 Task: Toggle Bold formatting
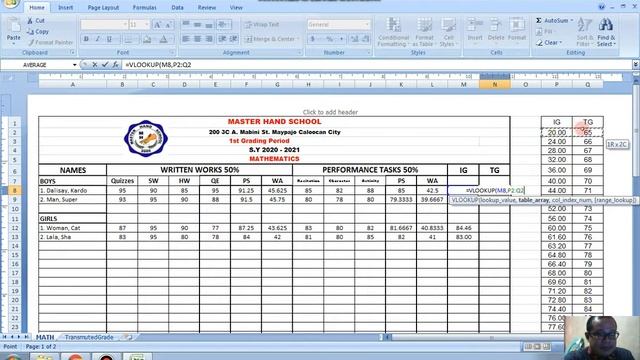86,39
